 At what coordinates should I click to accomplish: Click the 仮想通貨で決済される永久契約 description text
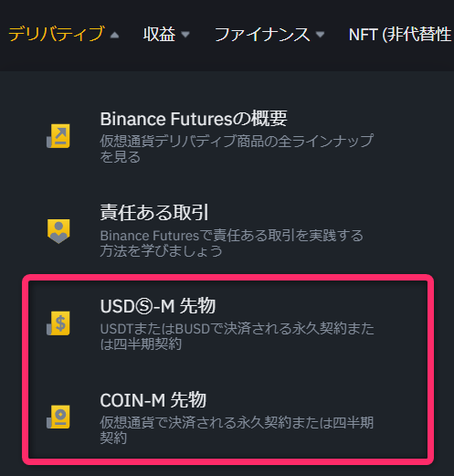coord(237,430)
